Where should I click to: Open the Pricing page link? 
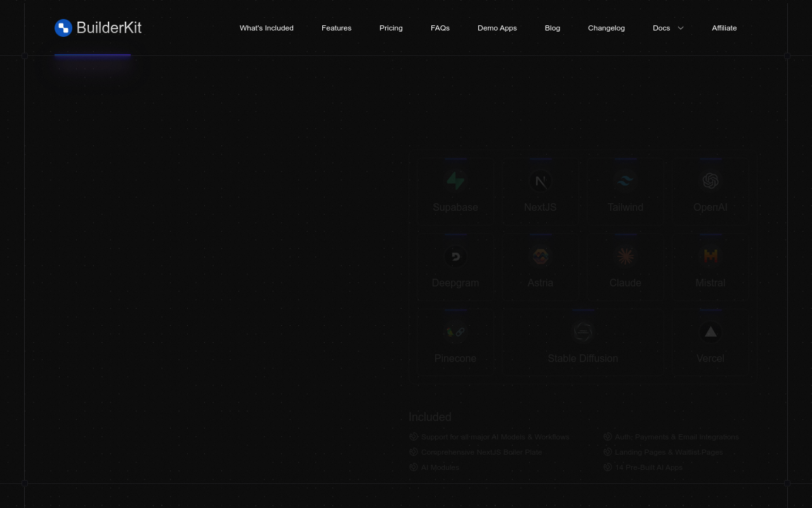click(x=391, y=28)
